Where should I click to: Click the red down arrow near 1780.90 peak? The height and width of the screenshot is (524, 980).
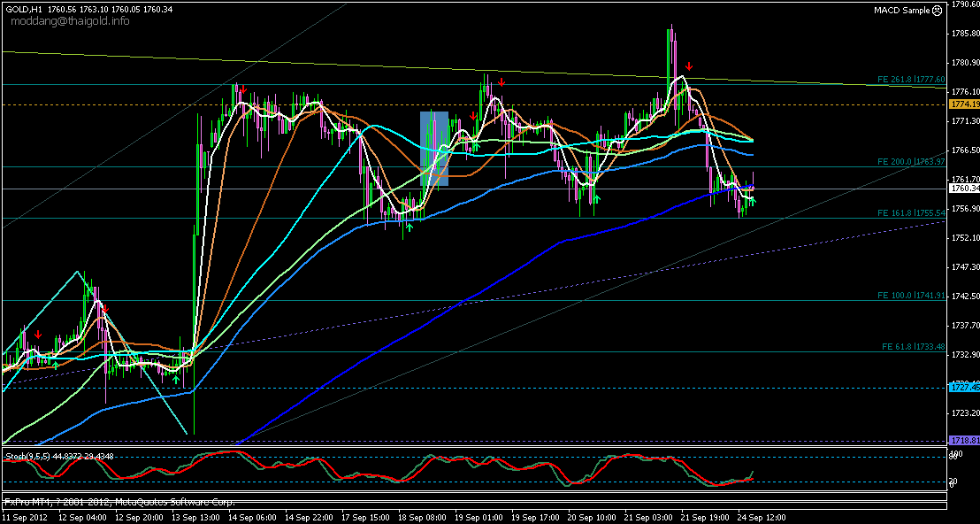[x=689, y=66]
